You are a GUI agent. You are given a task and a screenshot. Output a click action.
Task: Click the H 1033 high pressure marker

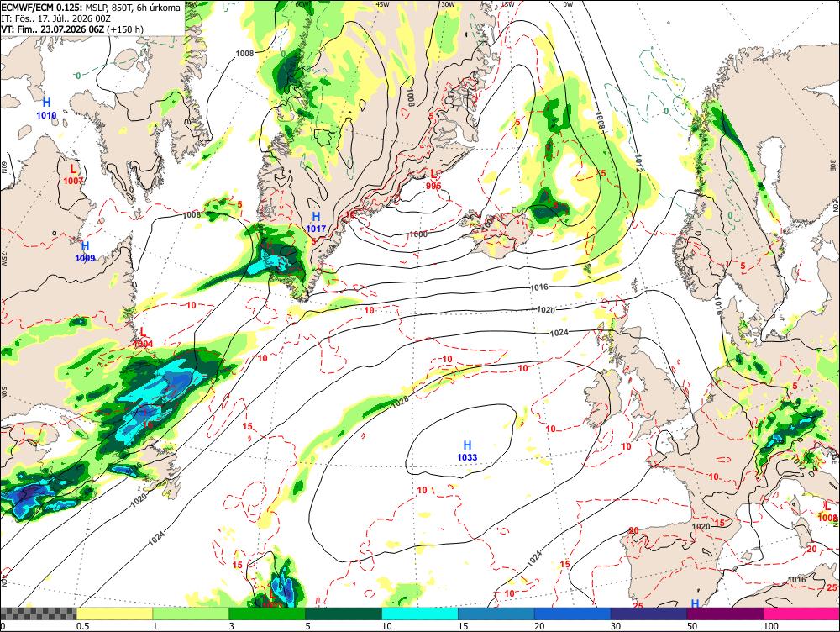(x=467, y=450)
